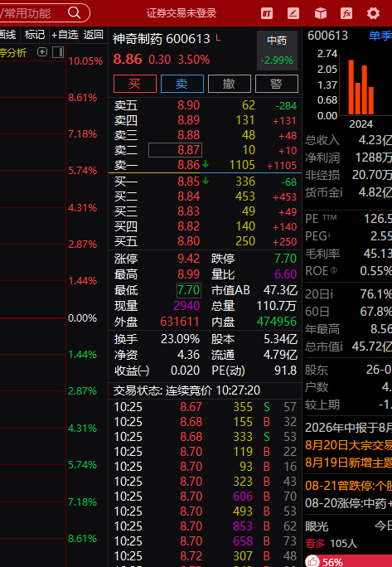Click green down arrow beside 卖一 8.86
Screen dimensions: 392x567
point(206,164)
